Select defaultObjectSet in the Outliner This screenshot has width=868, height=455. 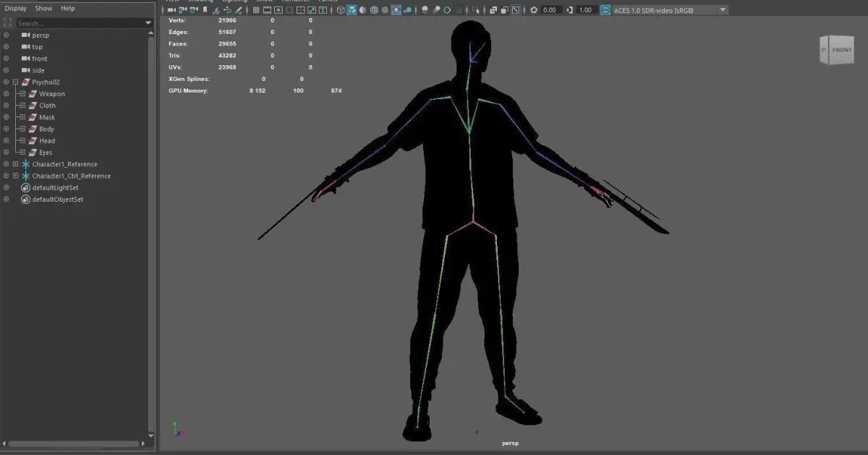57,199
